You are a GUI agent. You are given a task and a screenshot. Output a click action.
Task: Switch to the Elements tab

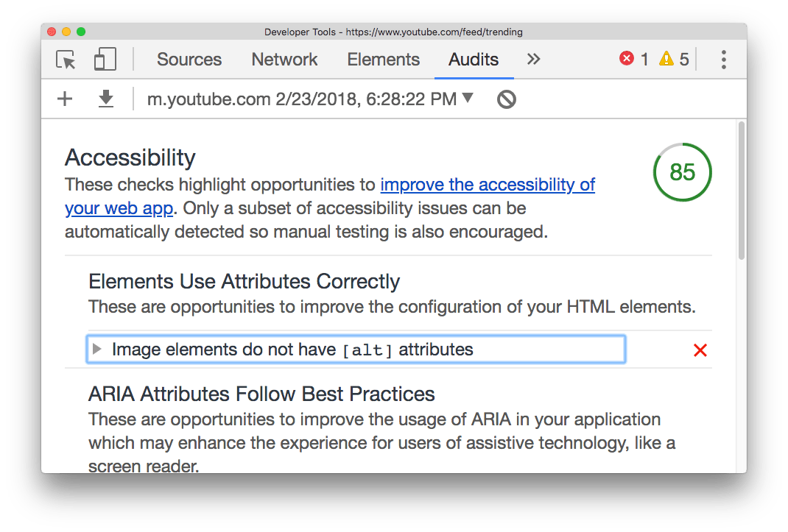tap(384, 60)
